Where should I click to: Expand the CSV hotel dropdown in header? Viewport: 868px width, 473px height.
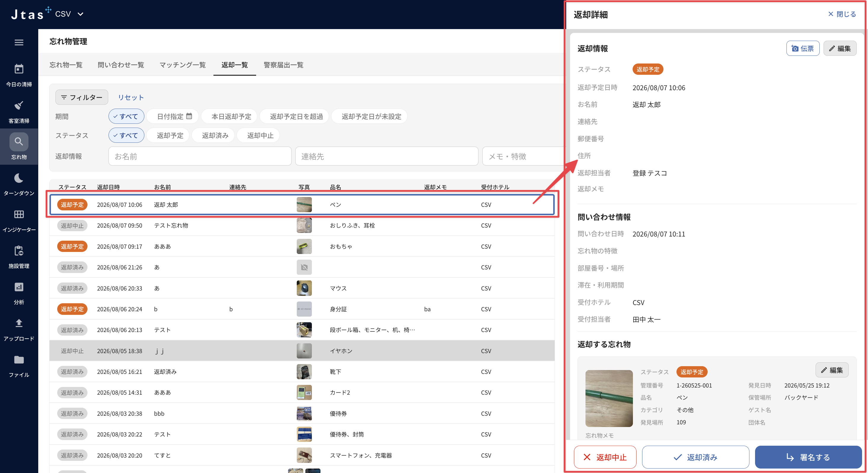(69, 14)
